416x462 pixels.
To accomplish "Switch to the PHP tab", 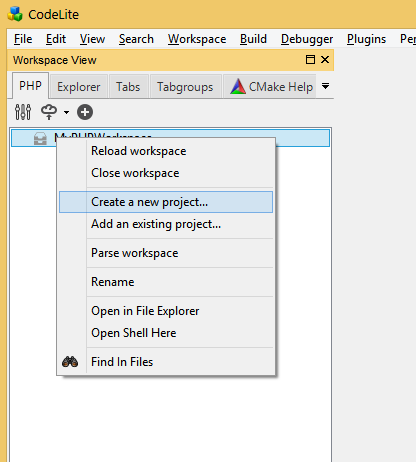I will pyautogui.click(x=30, y=86).
